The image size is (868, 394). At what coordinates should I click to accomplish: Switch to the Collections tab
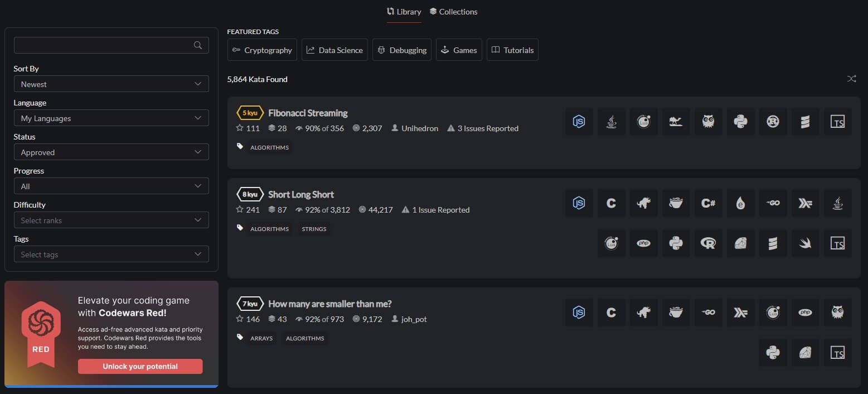tap(453, 12)
